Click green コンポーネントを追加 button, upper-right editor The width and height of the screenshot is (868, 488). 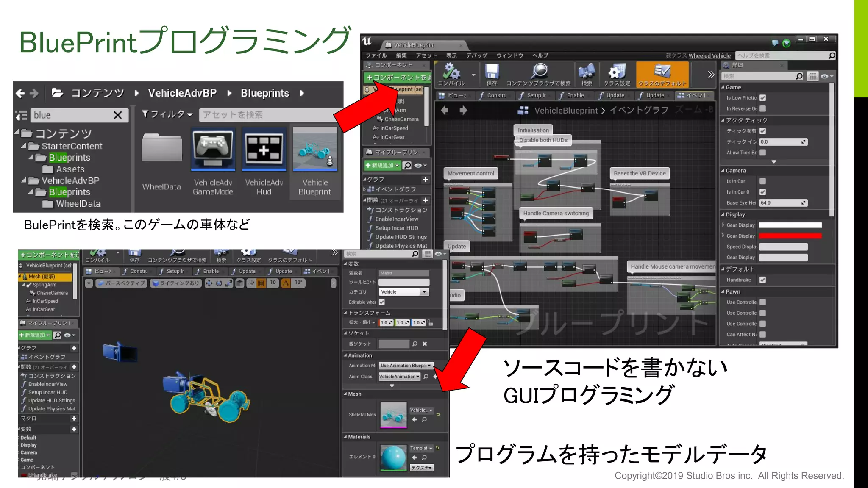pyautogui.click(x=397, y=78)
